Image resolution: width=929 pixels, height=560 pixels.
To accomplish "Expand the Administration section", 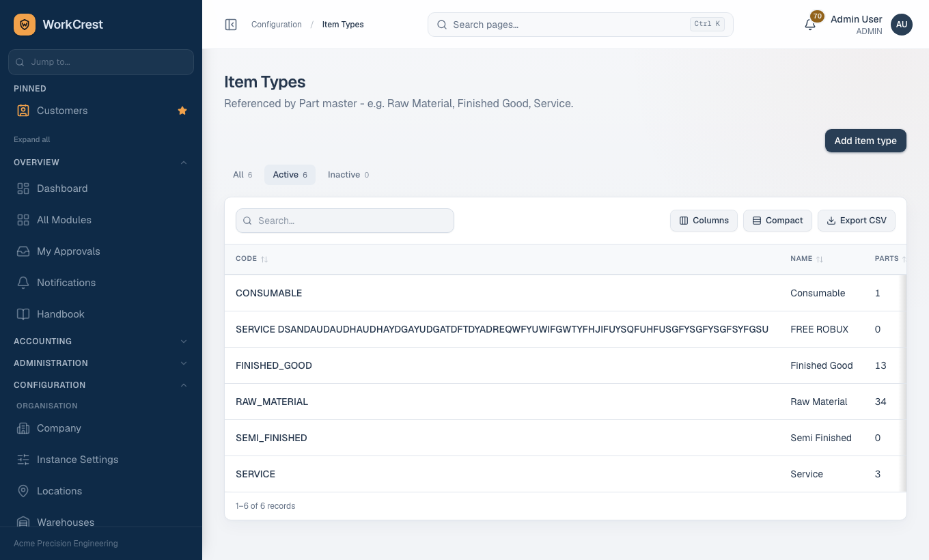I will 101,363.
